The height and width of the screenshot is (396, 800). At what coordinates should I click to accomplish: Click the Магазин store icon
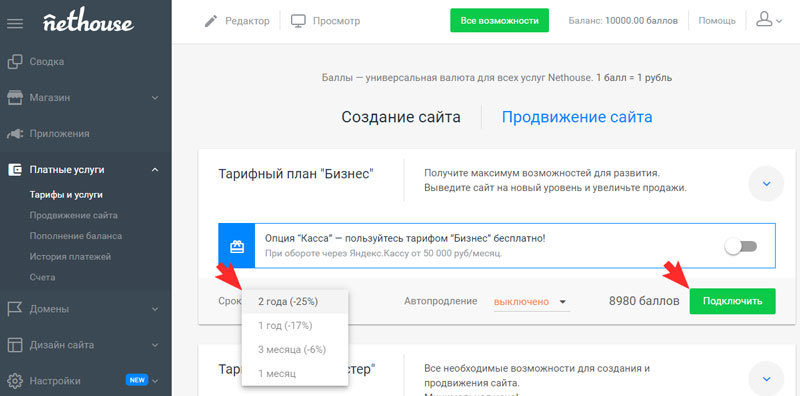15,97
